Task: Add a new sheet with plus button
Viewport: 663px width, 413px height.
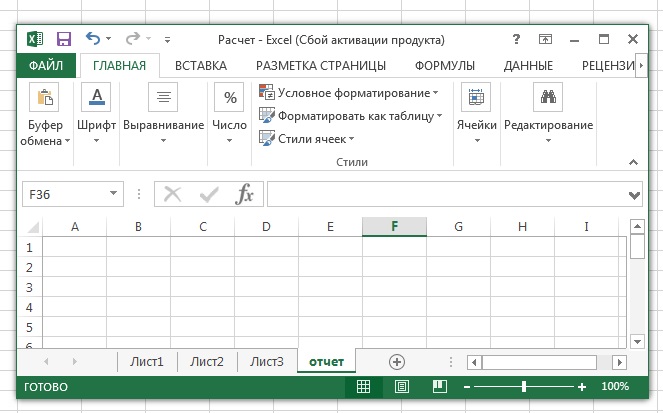Action: pyautogui.click(x=397, y=361)
